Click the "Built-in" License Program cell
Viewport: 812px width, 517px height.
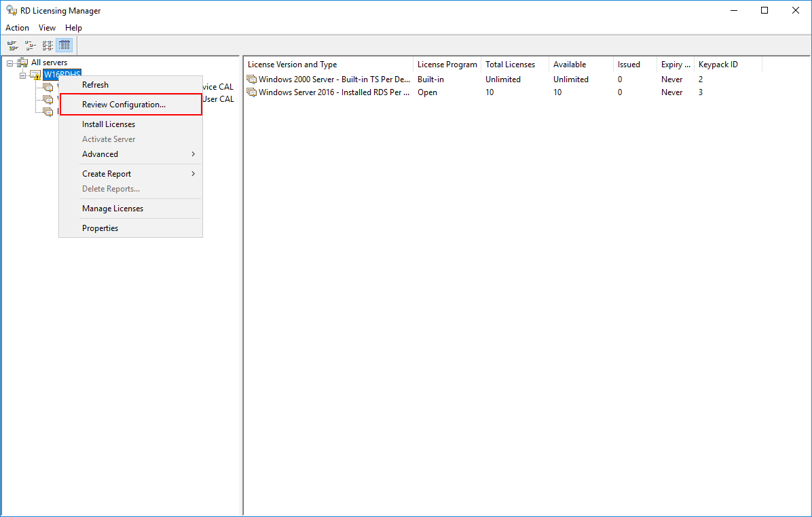431,79
